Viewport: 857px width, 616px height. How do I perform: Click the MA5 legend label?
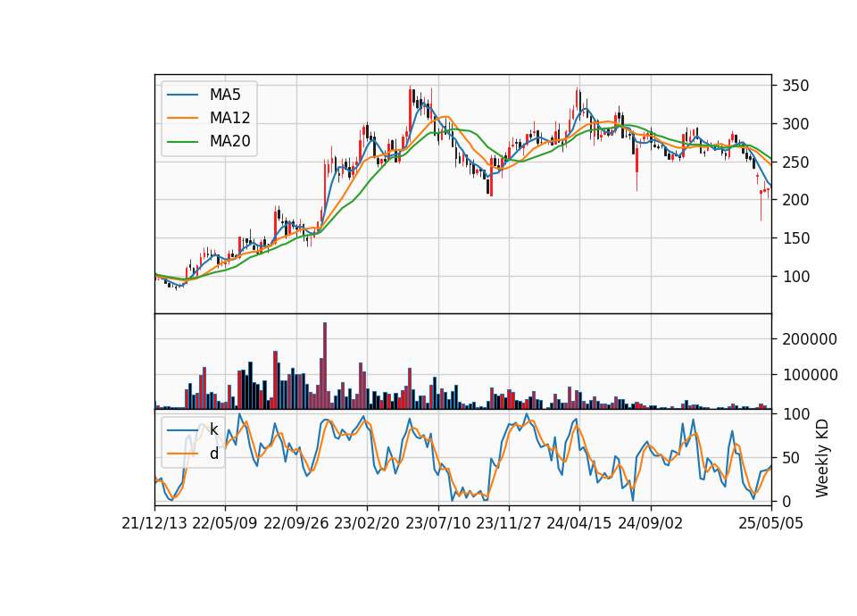coord(225,95)
